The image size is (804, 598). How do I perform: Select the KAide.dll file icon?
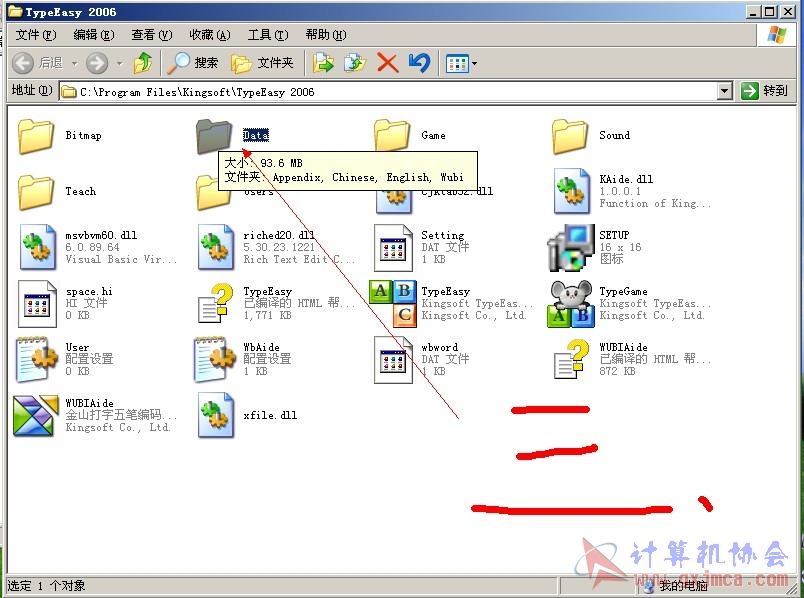(x=571, y=191)
